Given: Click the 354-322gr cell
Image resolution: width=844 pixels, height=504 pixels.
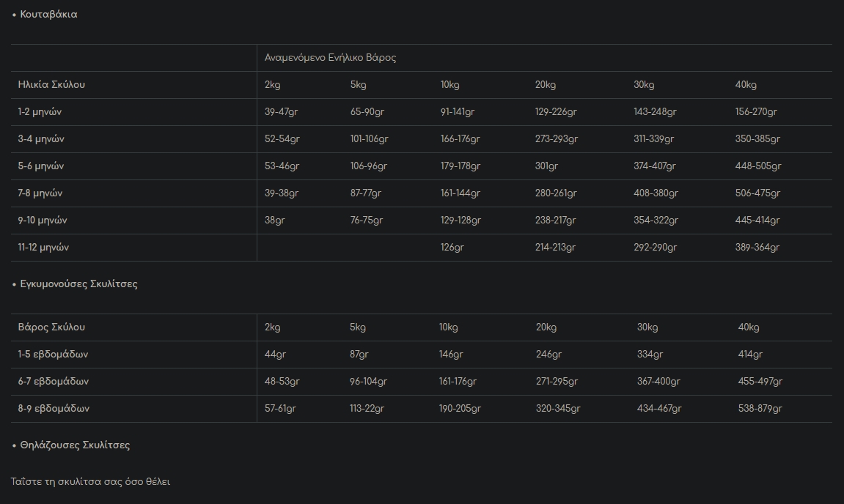Looking at the screenshot, I should (x=656, y=220).
